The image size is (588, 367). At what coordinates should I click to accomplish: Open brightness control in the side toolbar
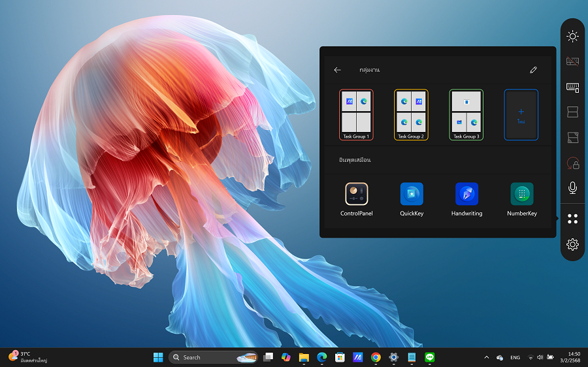point(572,37)
